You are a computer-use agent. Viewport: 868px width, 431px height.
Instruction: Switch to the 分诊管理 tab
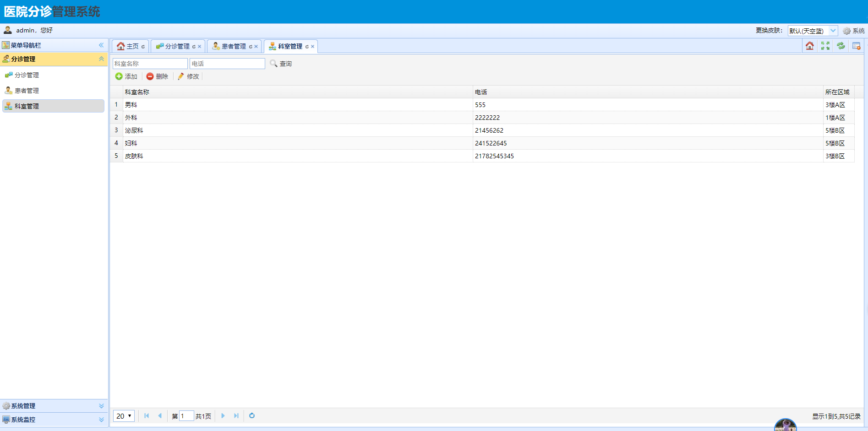[x=177, y=46]
